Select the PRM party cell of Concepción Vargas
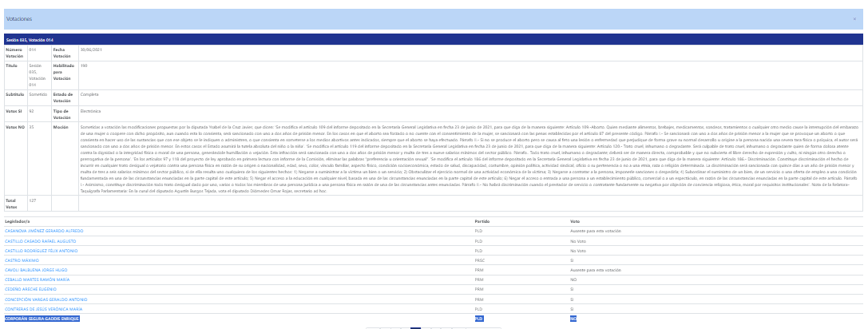The image size is (868, 329). click(479, 299)
